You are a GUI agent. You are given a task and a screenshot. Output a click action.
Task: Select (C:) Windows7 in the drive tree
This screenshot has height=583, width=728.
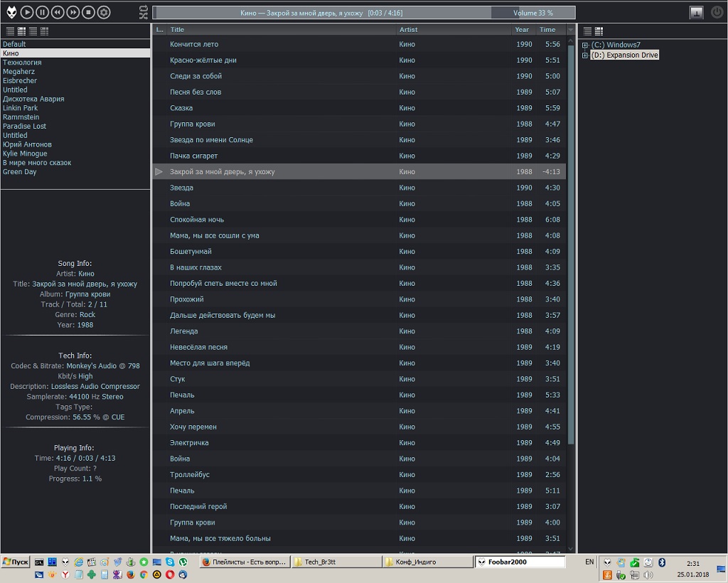tap(616, 45)
